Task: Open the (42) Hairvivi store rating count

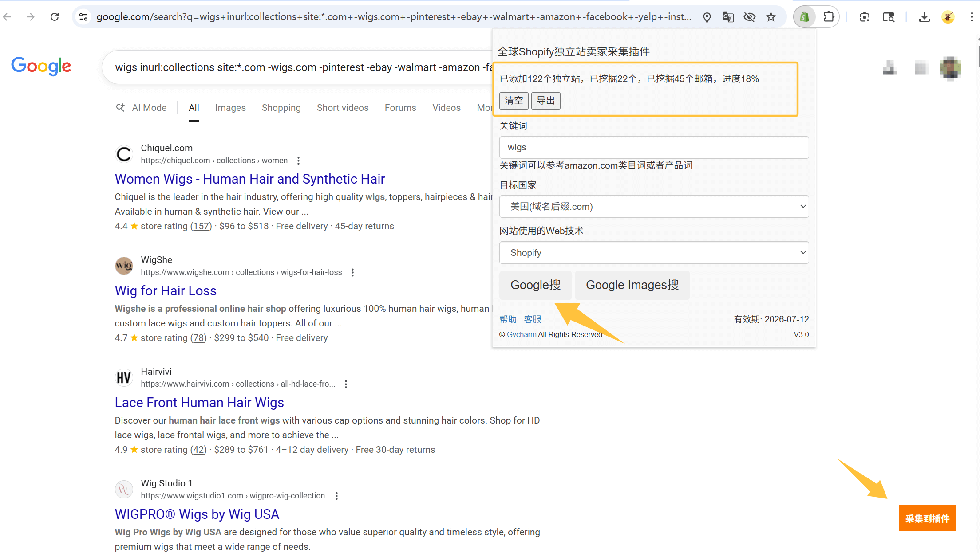Action: point(198,450)
